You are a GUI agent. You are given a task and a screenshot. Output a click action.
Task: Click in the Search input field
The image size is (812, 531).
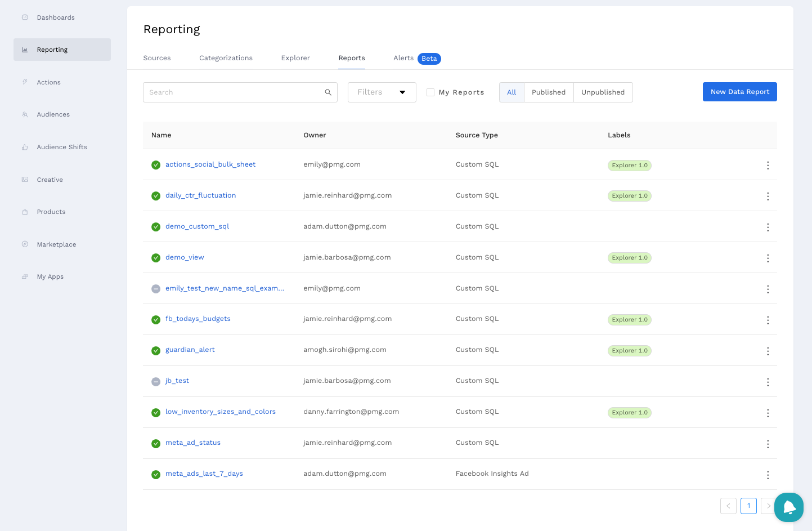click(234, 92)
